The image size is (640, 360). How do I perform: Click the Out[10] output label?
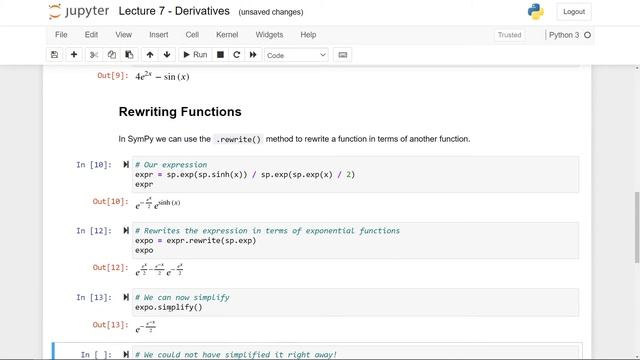click(x=110, y=201)
